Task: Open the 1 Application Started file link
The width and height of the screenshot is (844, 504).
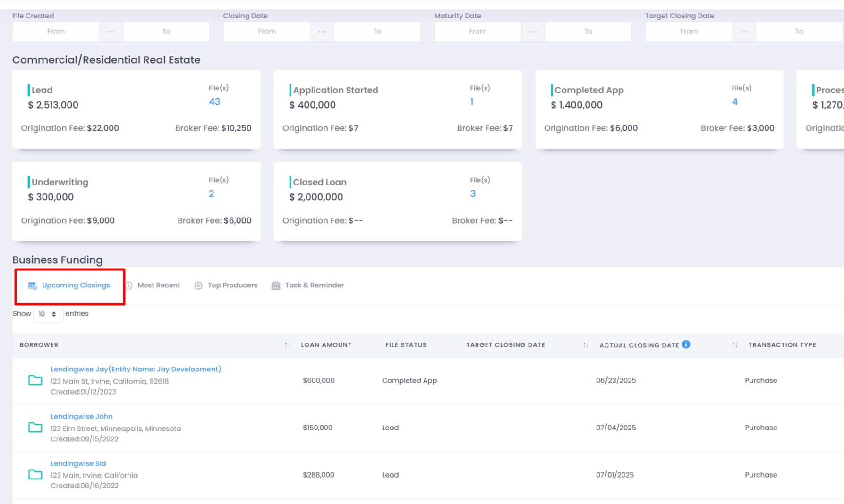Action: tap(472, 101)
